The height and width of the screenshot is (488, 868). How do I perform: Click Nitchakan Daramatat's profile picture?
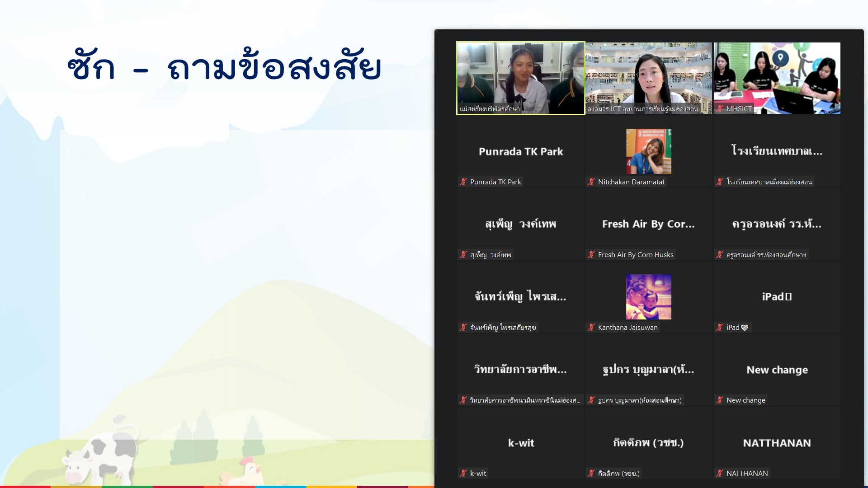pos(648,151)
